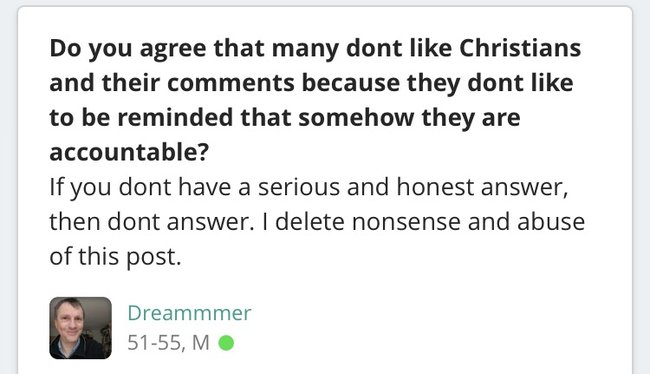Click 'Do you agree' at title start
The width and height of the screenshot is (650, 374).
tap(128, 49)
